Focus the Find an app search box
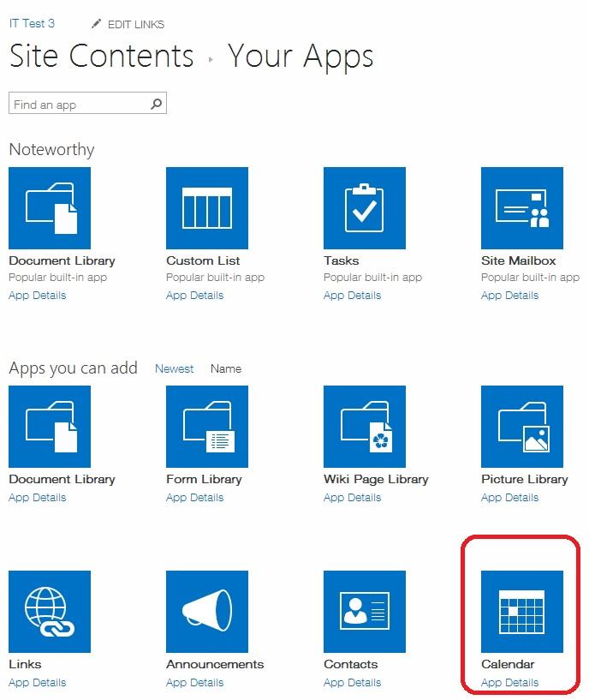 tap(87, 103)
